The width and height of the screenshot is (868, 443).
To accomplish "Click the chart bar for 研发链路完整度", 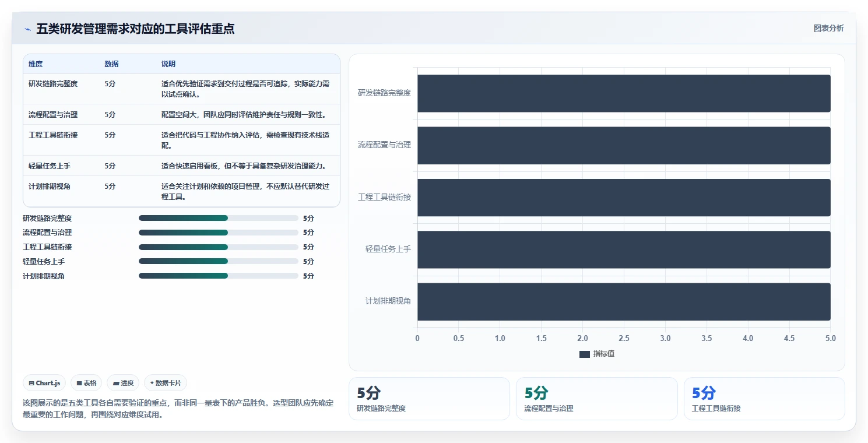I will [x=624, y=93].
